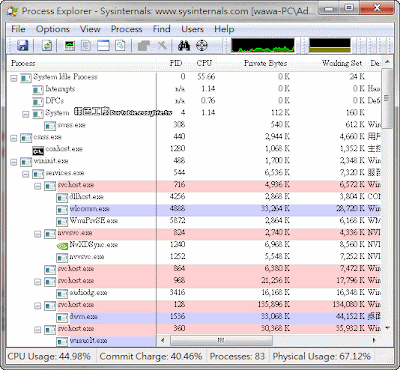Click the horizontal scrollbar right arrow
The width and height of the screenshot is (400, 370).
coord(374,341)
